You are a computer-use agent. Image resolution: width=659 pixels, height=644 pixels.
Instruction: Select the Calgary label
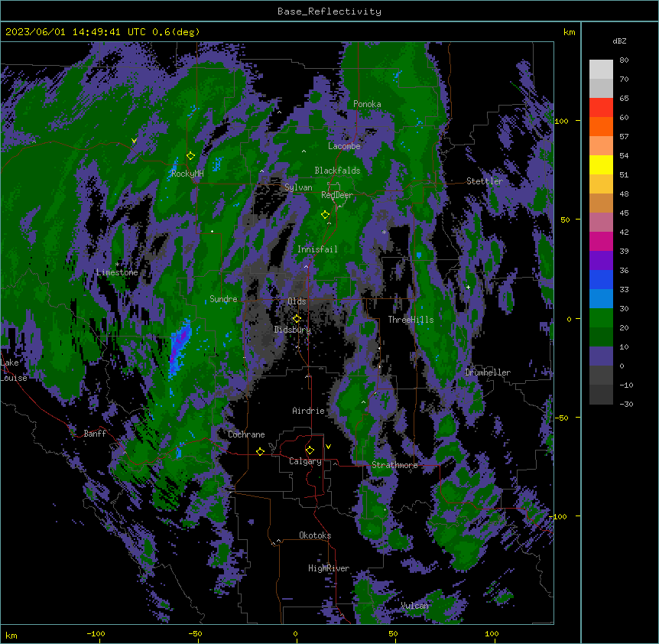pos(305,461)
